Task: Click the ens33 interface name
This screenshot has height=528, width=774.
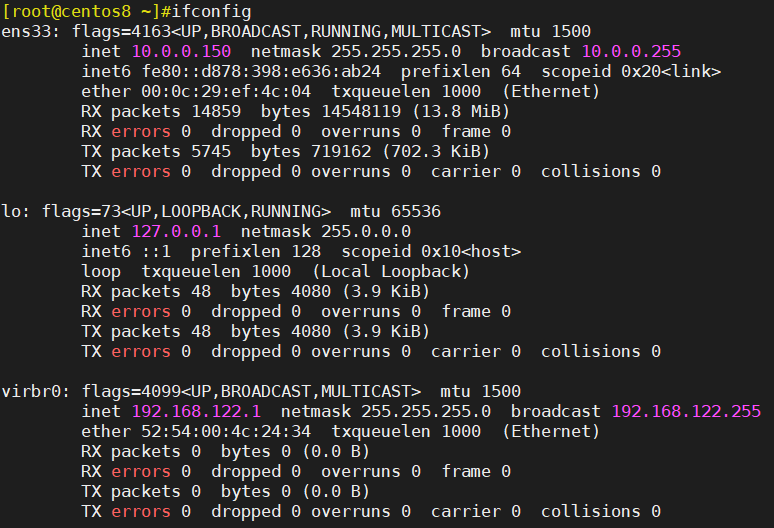Action: point(27,32)
